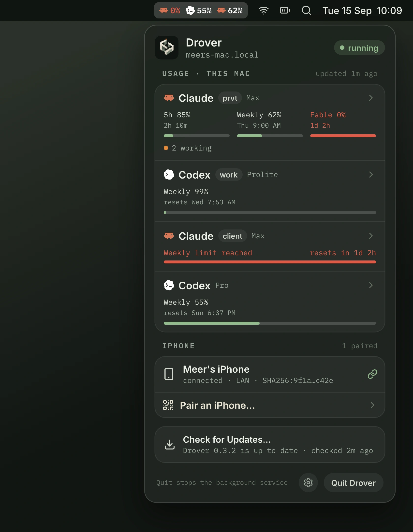Screen dimensions: 413x532
Task: Click Drover 0.3.2 is up to date text
Action: pos(240,451)
